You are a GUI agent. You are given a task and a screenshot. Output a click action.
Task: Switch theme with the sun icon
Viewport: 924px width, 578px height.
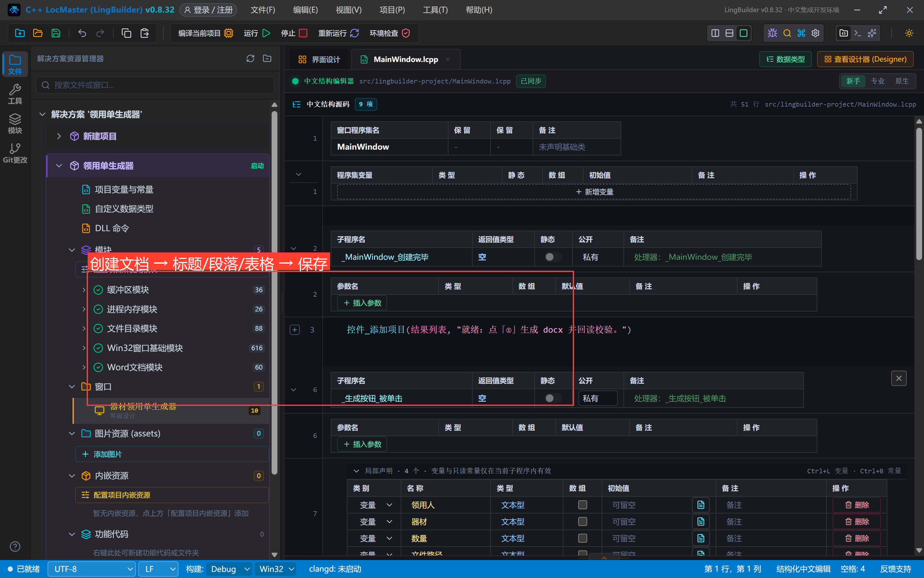[909, 33]
